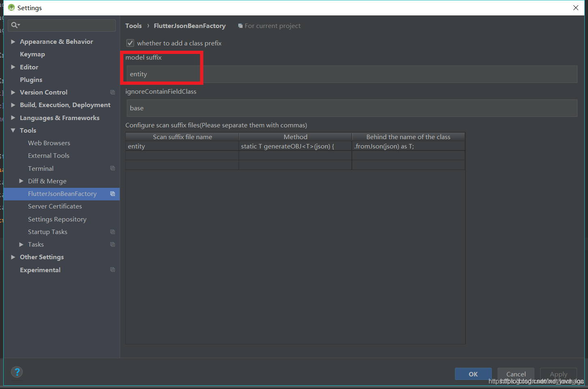Image resolution: width=588 pixels, height=389 pixels.
Task: Click project-level icon beside Experimental
Action: [x=112, y=270]
